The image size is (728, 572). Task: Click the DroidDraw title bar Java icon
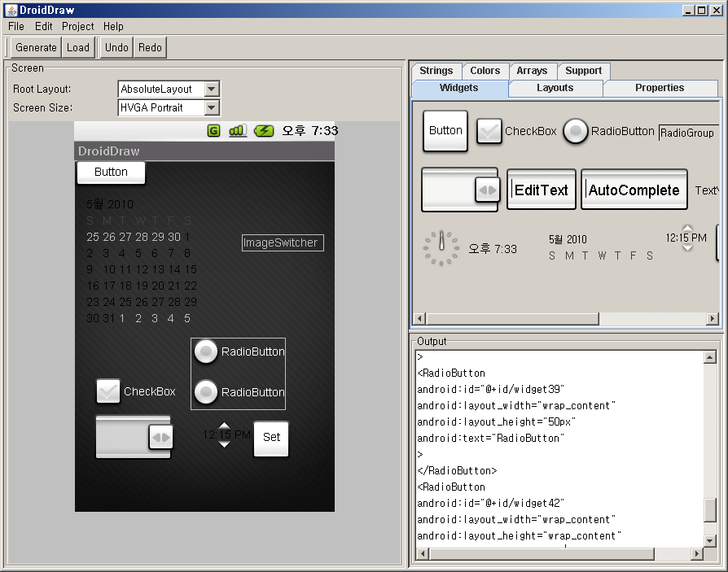11,11
